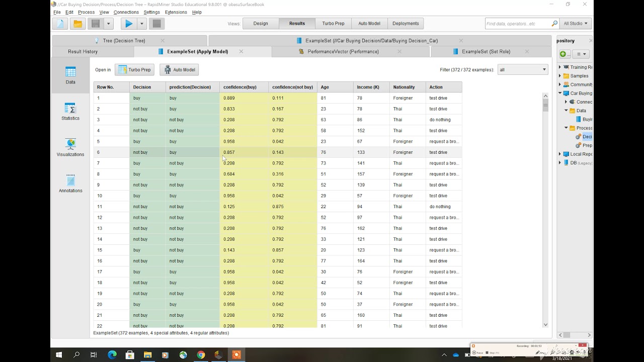
Task: Expand the Training Resources repository node
Action: [560, 67]
